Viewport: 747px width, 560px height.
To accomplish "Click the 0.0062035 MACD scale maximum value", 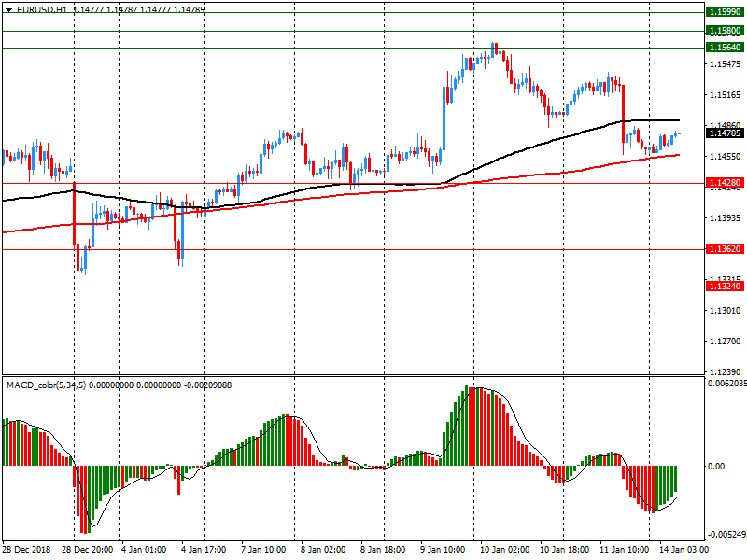I will (x=726, y=384).
